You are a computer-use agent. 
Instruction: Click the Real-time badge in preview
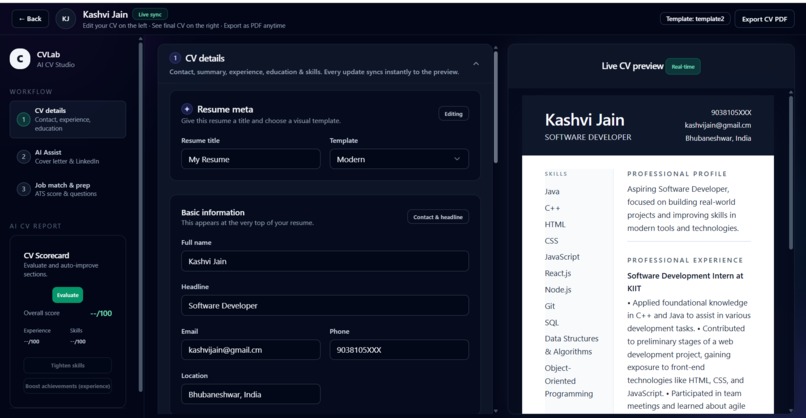pyautogui.click(x=683, y=67)
